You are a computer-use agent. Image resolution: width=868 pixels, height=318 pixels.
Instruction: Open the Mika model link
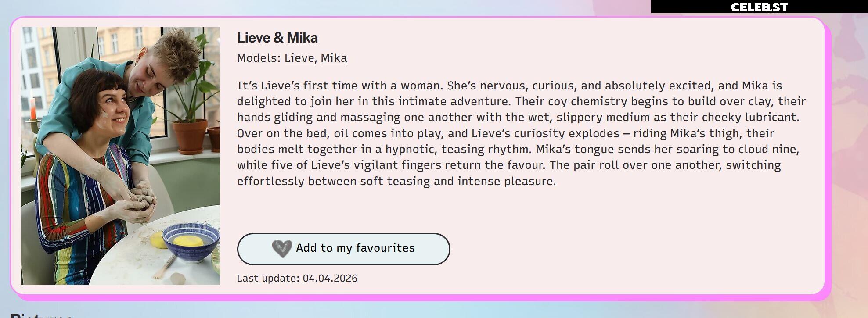(334, 58)
